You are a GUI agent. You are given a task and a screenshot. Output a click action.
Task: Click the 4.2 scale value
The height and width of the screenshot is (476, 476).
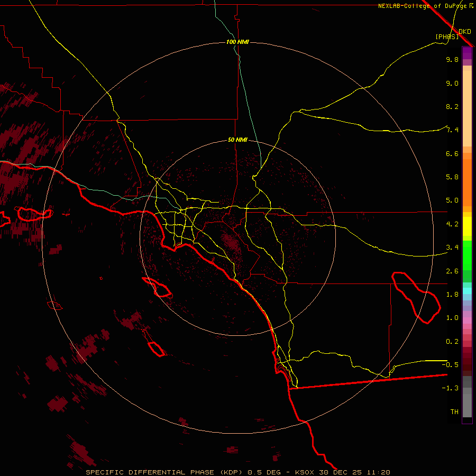coord(452,224)
